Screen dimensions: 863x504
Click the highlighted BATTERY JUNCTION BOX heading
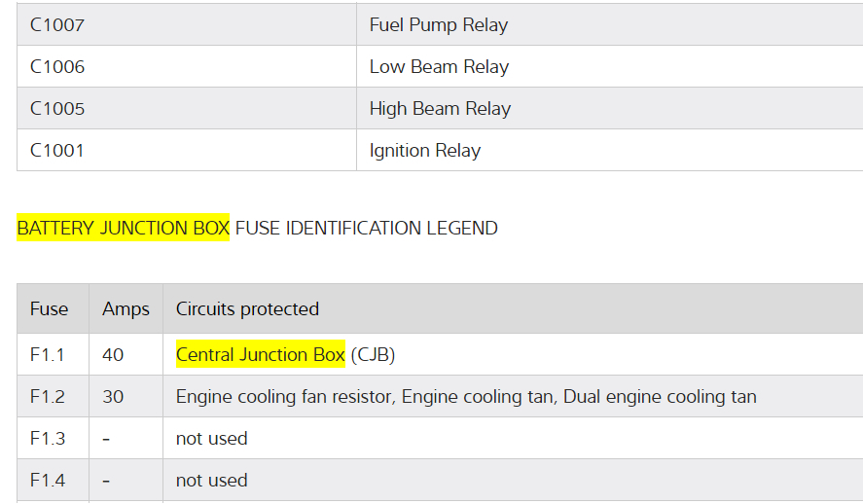click(x=123, y=229)
